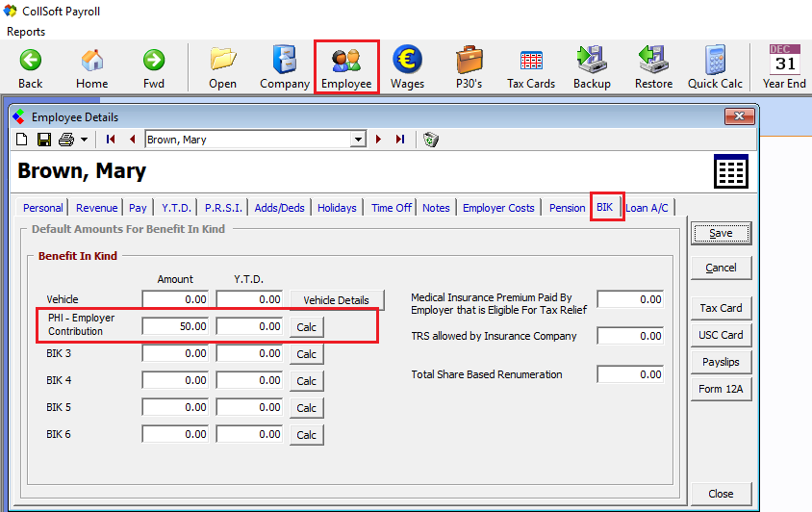This screenshot has width=812, height=512.
Task: Click the PHI Employer Contribution amount field
Action: (175, 327)
